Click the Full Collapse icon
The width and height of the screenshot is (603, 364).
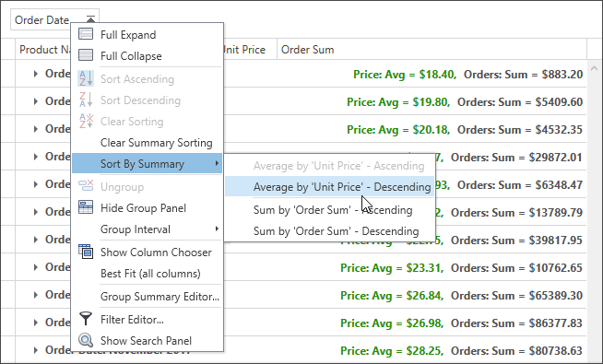pos(86,55)
